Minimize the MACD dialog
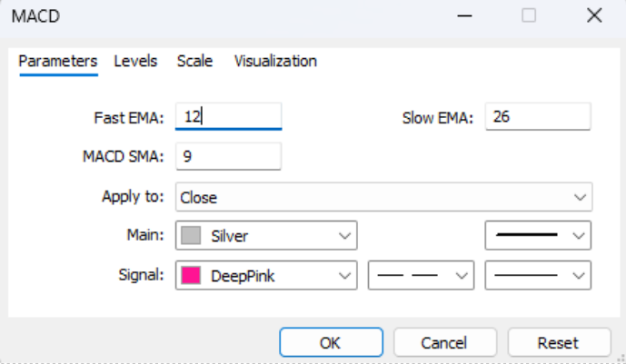Image resolution: width=626 pixels, height=364 pixels. [x=463, y=15]
